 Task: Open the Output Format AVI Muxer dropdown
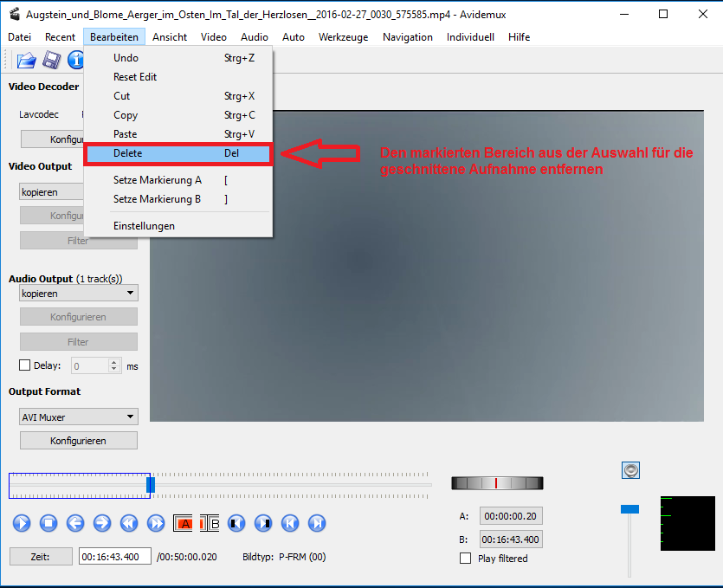point(78,417)
